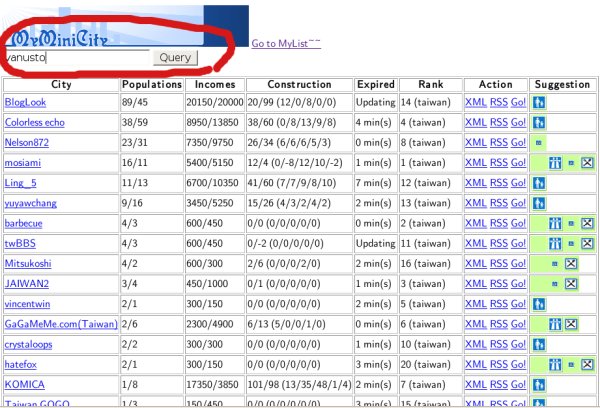Open the XML link for BlogLook
Viewport: 600px width, 408px height.
point(476,103)
